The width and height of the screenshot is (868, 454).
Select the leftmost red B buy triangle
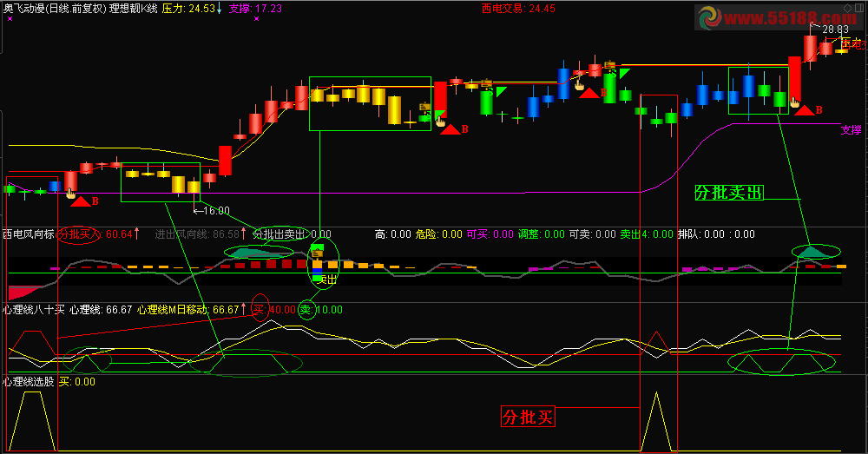81,201
